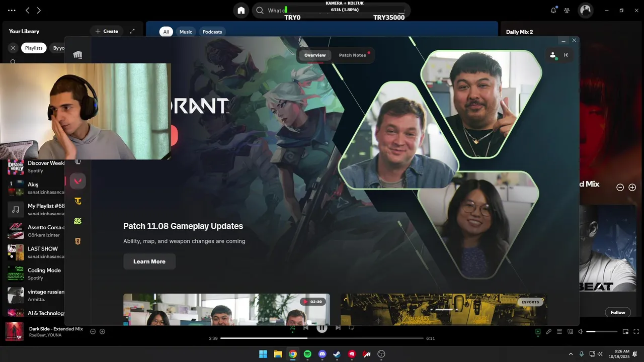The width and height of the screenshot is (644, 362).
Task: Select VALORANT icon in Riot sidebar
Action: (77, 181)
